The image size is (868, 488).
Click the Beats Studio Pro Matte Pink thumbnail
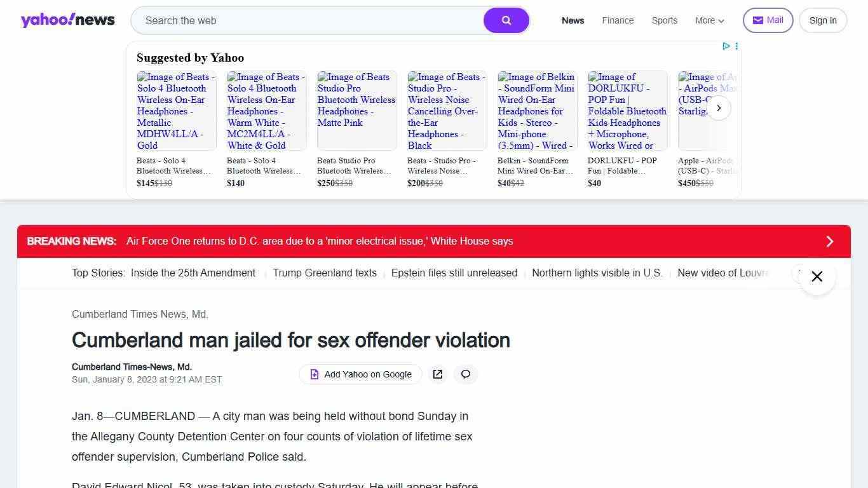point(356,110)
